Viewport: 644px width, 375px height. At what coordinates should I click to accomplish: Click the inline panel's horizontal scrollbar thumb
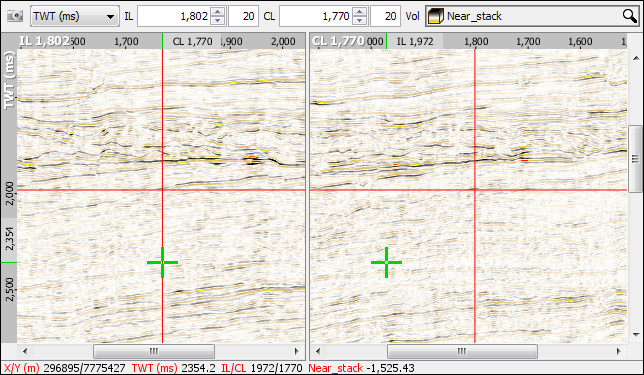154,352
